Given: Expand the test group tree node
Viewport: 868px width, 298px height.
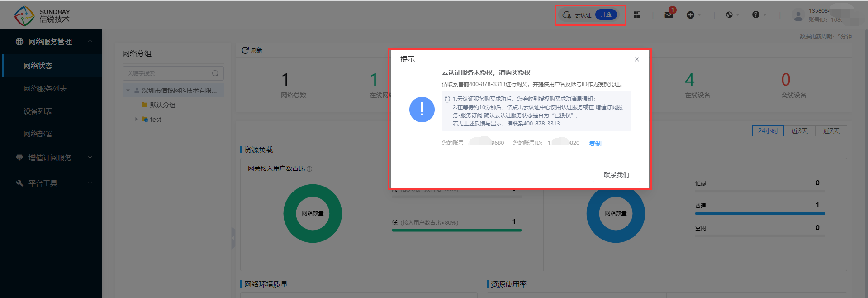Looking at the screenshot, I should pyautogui.click(x=136, y=119).
